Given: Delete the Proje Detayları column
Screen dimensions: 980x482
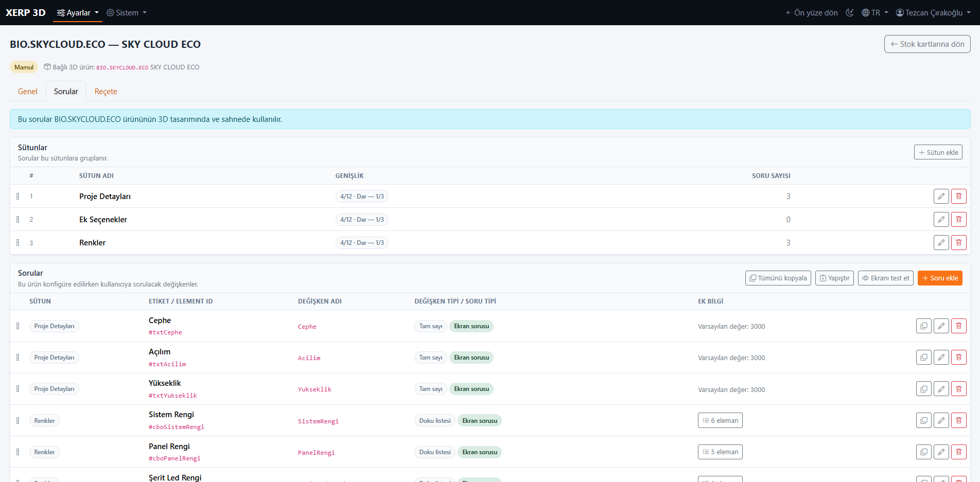Looking at the screenshot, I should click(958, 196).
